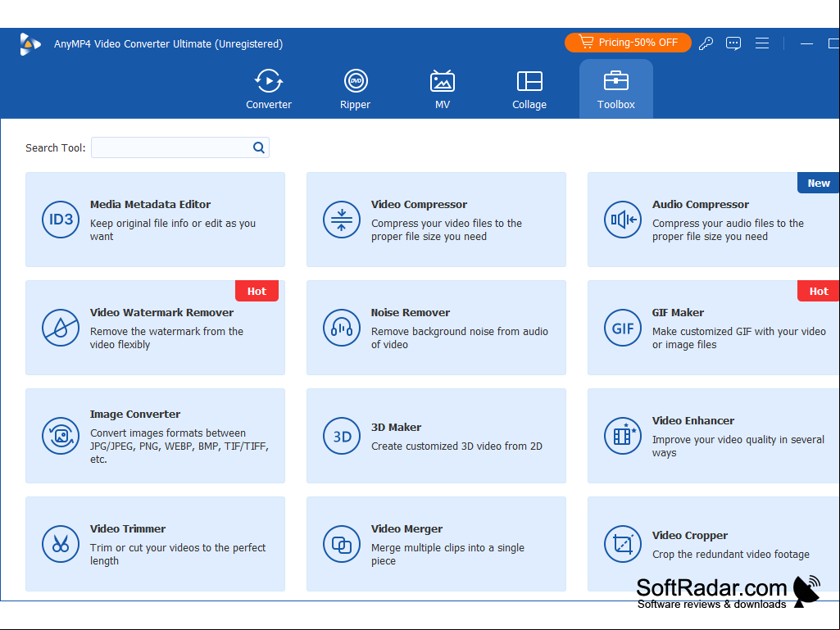
Task: Click the Toolbox tab's briefcase icon
Action: click(x=616, y=81)
